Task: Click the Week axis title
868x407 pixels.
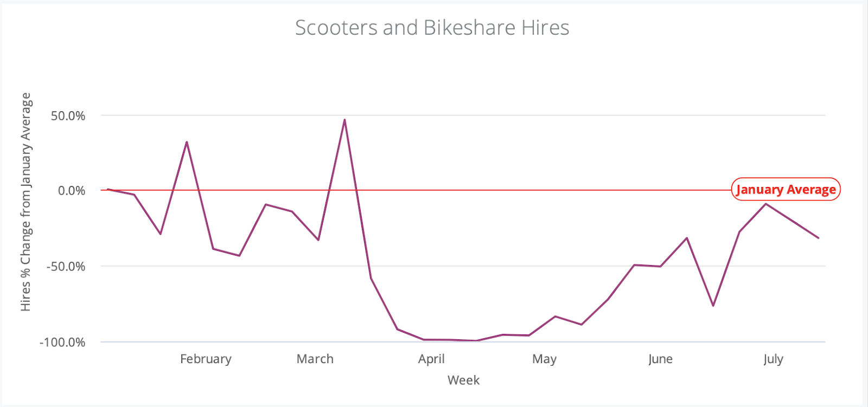Action: (463, 380)
